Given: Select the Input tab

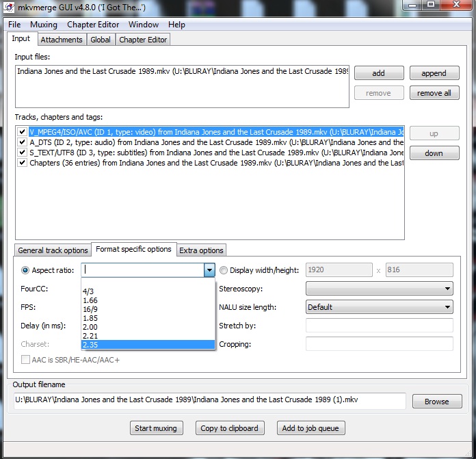Looking at the screenshot, I should point(21,38).
